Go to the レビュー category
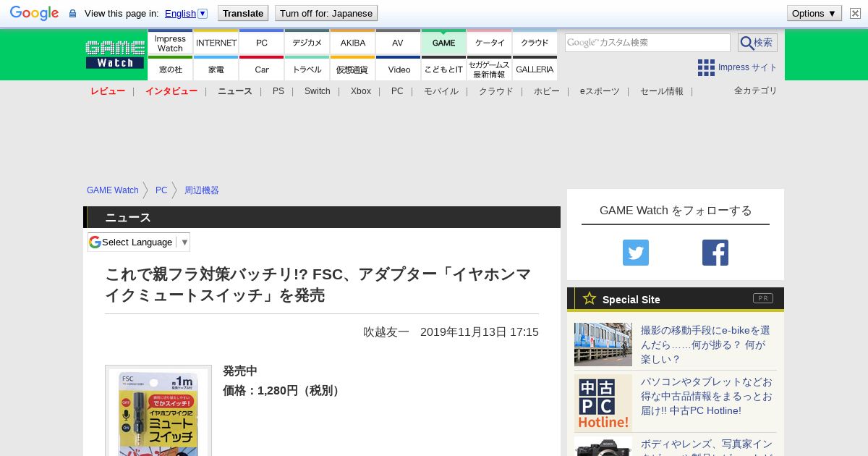The image size is (868, 456). [x=108, y=91]
